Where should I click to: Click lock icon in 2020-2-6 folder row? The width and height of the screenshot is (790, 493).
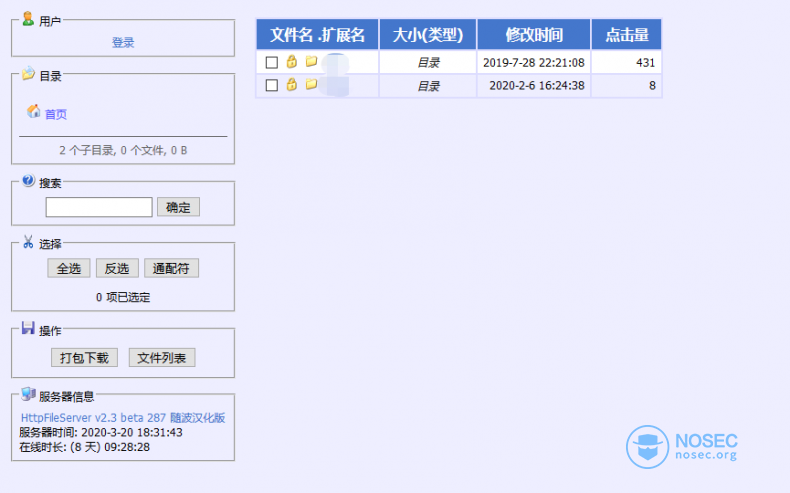coord(291,84)
